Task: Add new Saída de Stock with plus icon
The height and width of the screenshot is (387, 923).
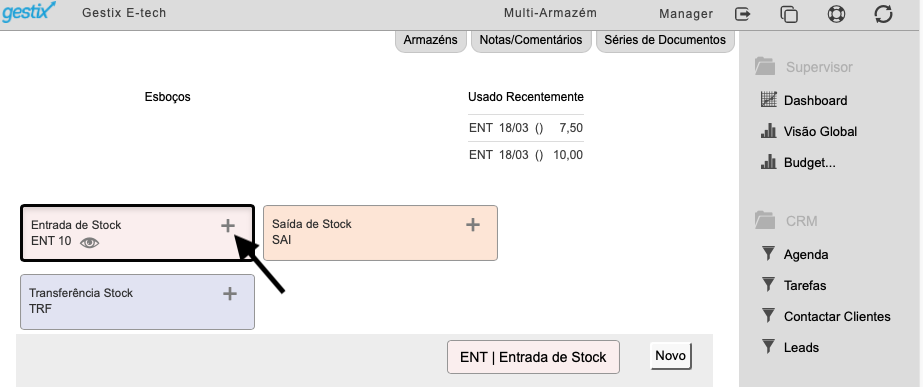Action: pyautogui.click(x=473, y=224)
